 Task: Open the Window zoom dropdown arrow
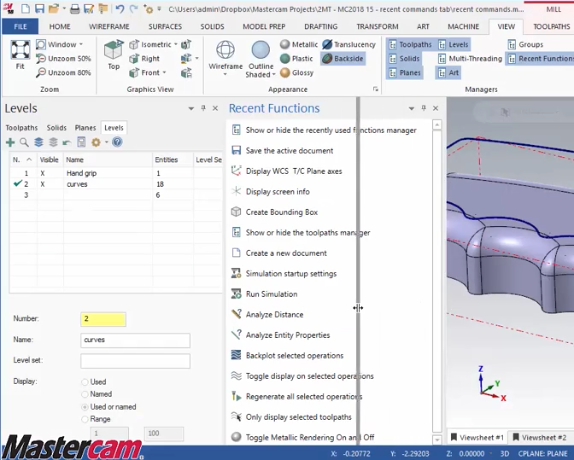coord(81,44)
